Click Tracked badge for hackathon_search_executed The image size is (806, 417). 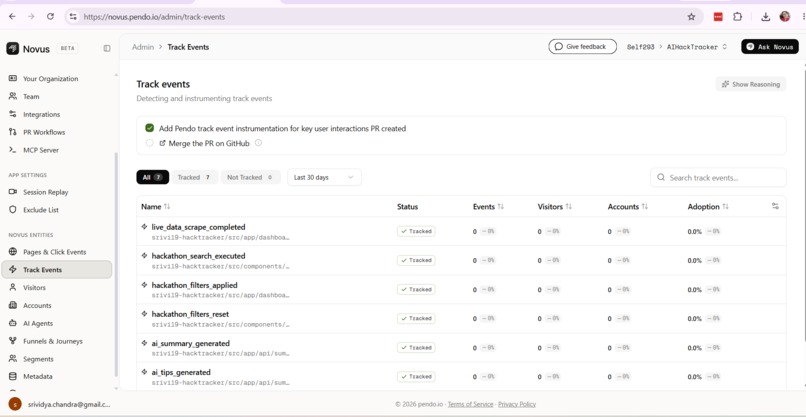[x=416, y=260]
